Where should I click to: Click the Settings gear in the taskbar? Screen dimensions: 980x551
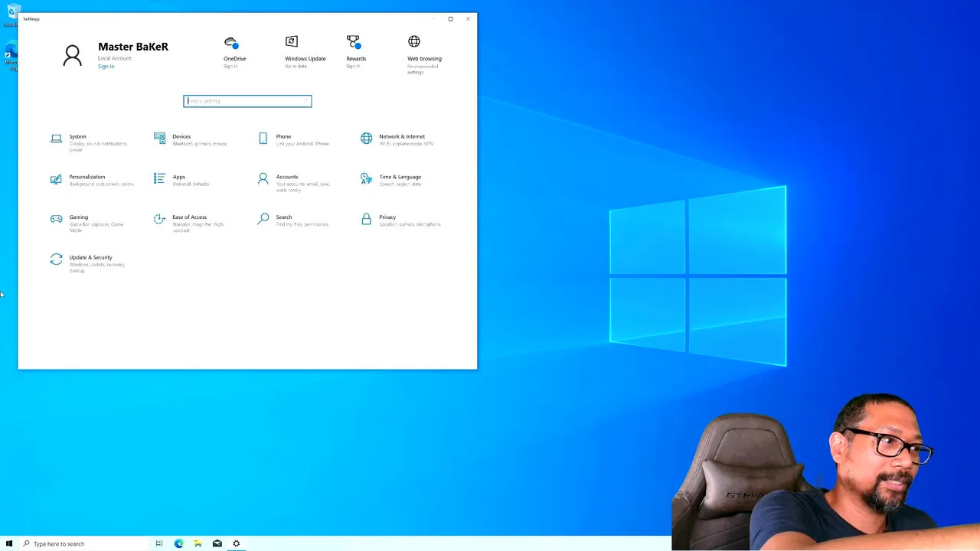point(237,543)
